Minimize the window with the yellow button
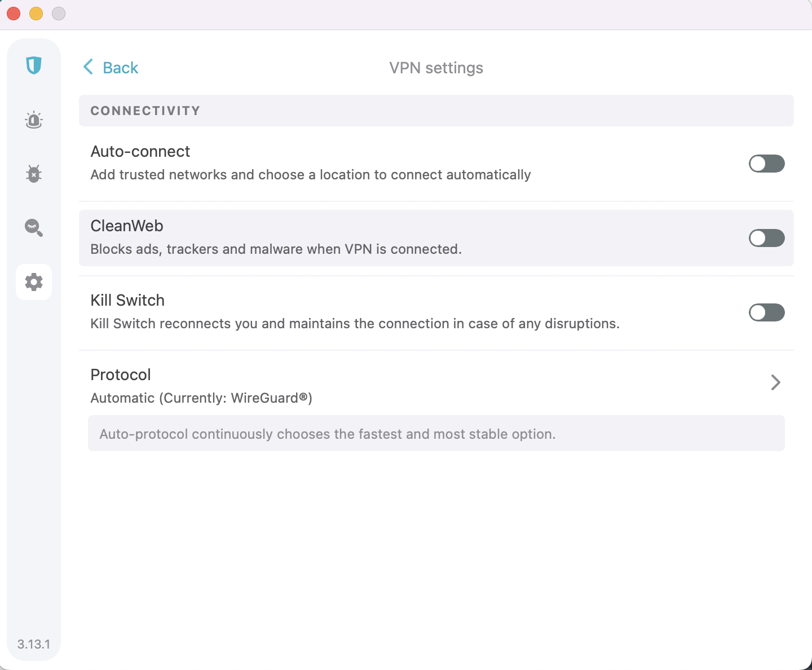The image size is (812, 670). 36,14
